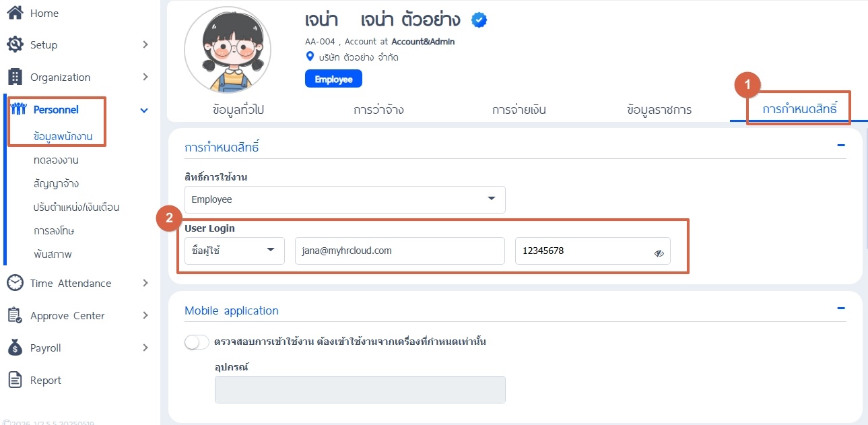
Task: Collapse the Mobile application section
Action: [840, 308]
